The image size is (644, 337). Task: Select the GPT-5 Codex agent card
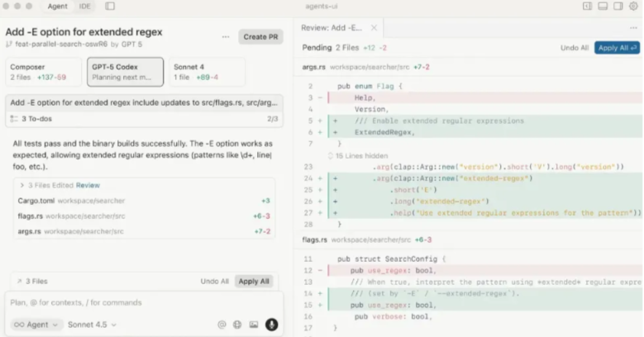click(125, 72)
